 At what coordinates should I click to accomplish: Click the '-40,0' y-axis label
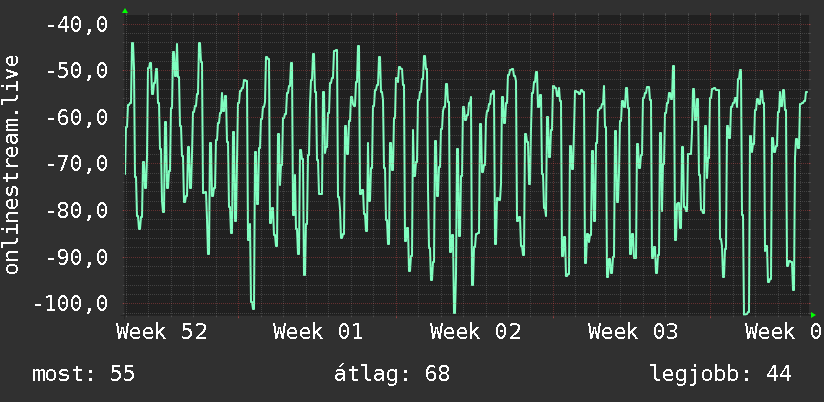coord(77,25)
